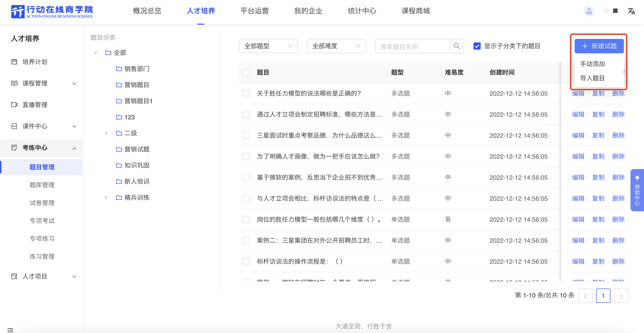Open 专项考试 sidebar item
This screenshot has height=333, width=644.
tap(42, 221)
